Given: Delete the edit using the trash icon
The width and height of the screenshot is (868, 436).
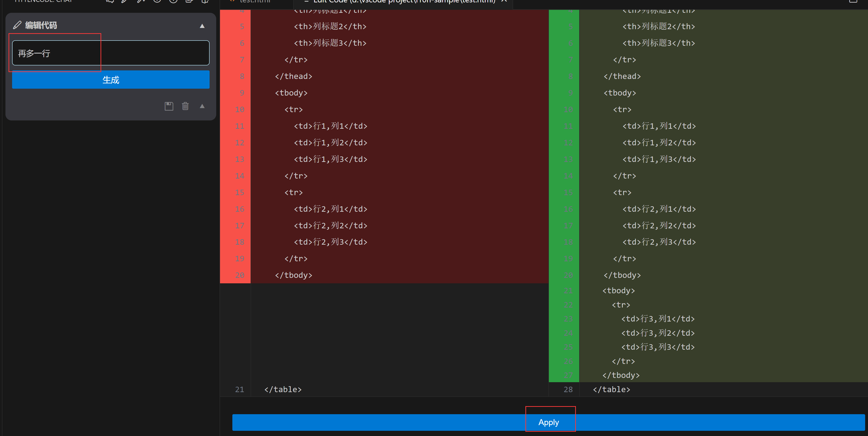Looking at the screenshot, I should pyautogui.click(x=185, y=106).
